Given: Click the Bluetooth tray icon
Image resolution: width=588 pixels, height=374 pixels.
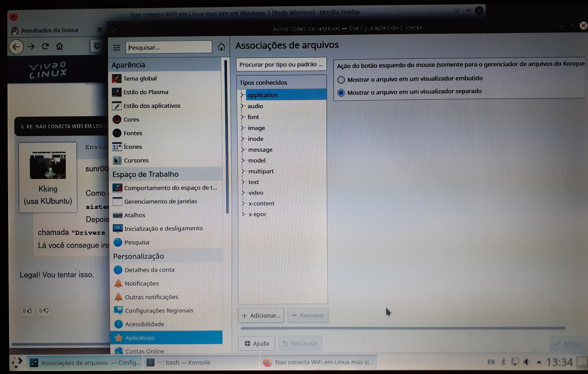Looking at the screenshot, I should pos(503,362).
